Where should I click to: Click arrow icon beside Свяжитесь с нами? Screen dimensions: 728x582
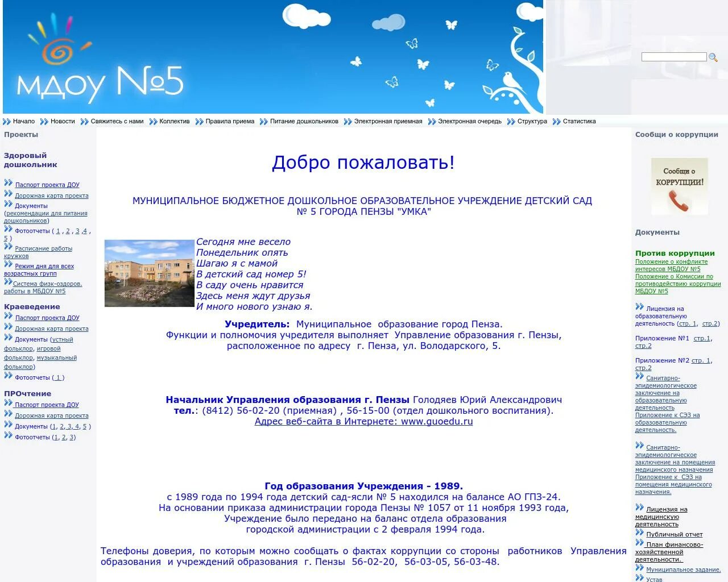tap(85, 122)
